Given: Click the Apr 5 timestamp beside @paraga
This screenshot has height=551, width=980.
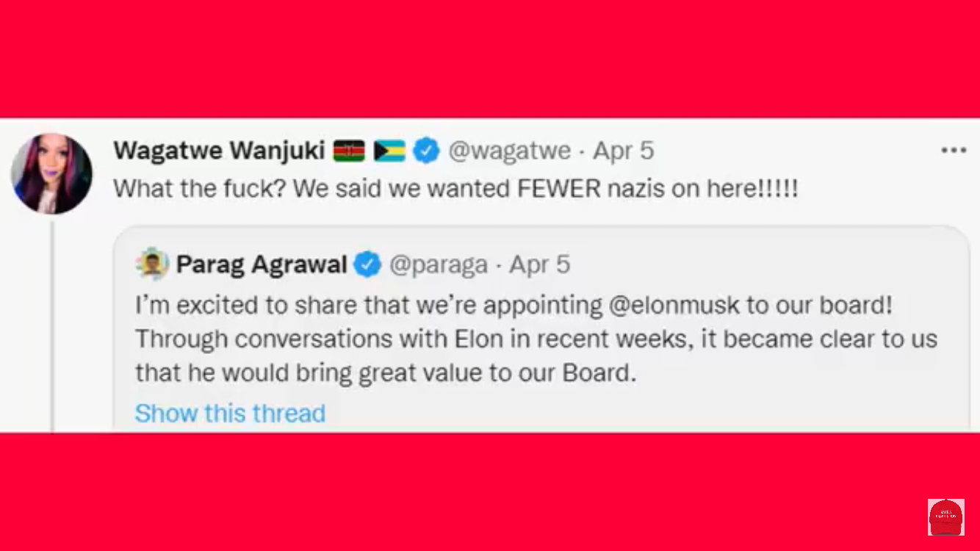Looking at the screenshot, I should pos(539,264).
